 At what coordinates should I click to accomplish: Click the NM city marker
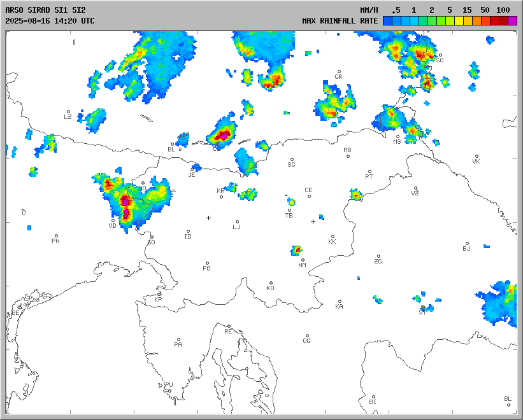pyautogui.click(x=303, y=260)
